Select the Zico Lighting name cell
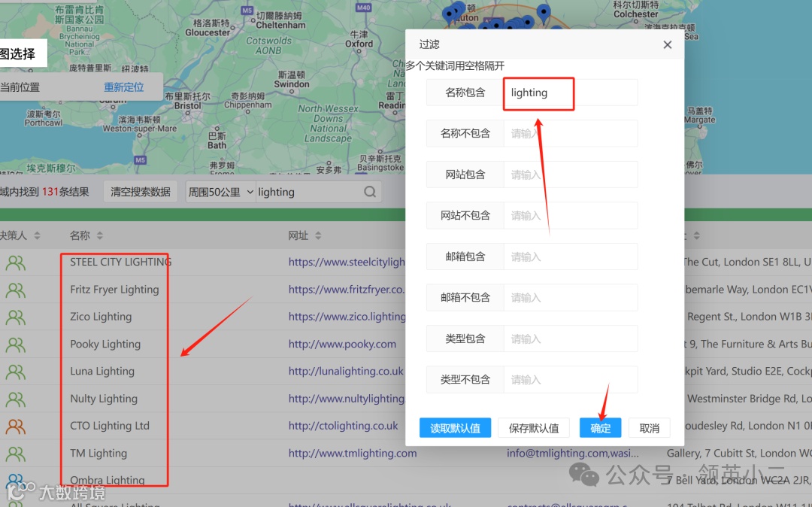 pos(101,317)
